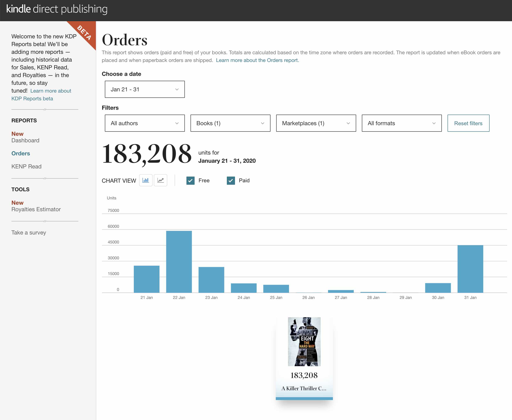Image resolution: width=512 pixels, height=420 pixels.
Task: Click the 24 Jan chart bar
Action: pyautogui.click(x=244, y=288)
